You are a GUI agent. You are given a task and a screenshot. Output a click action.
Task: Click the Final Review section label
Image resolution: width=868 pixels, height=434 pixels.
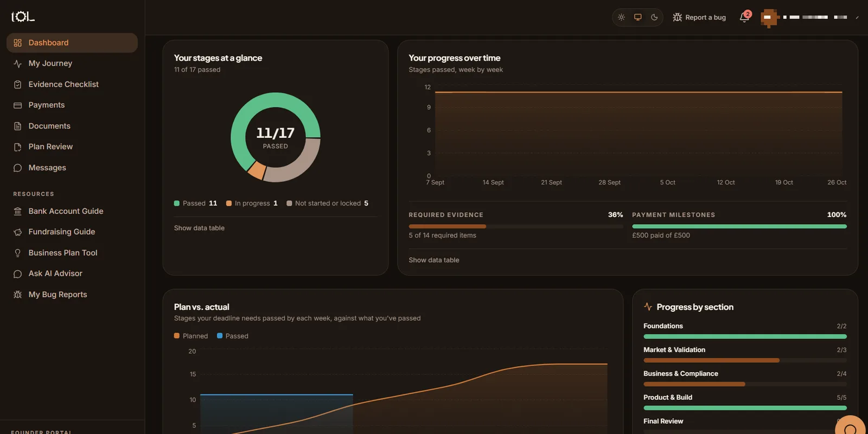663,421
